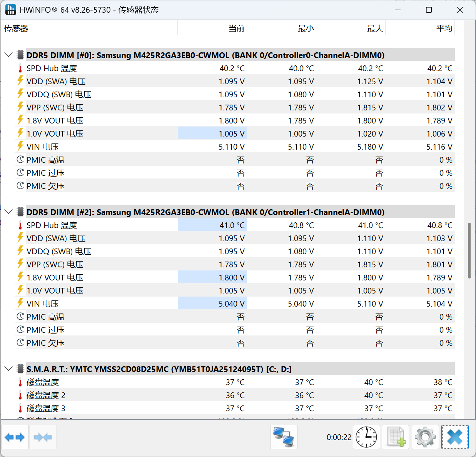
Task: Click the 最小 column header
Action: pos(282,28)
